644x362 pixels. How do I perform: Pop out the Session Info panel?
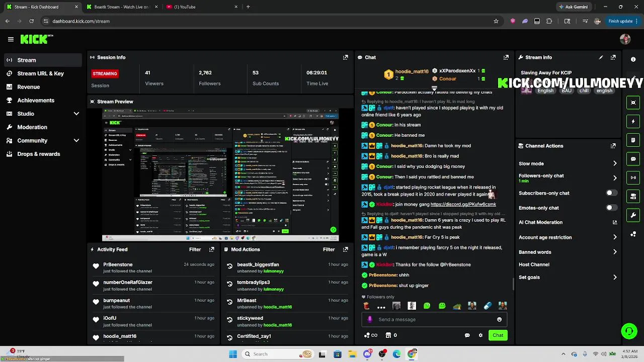[x=345, y=57]
